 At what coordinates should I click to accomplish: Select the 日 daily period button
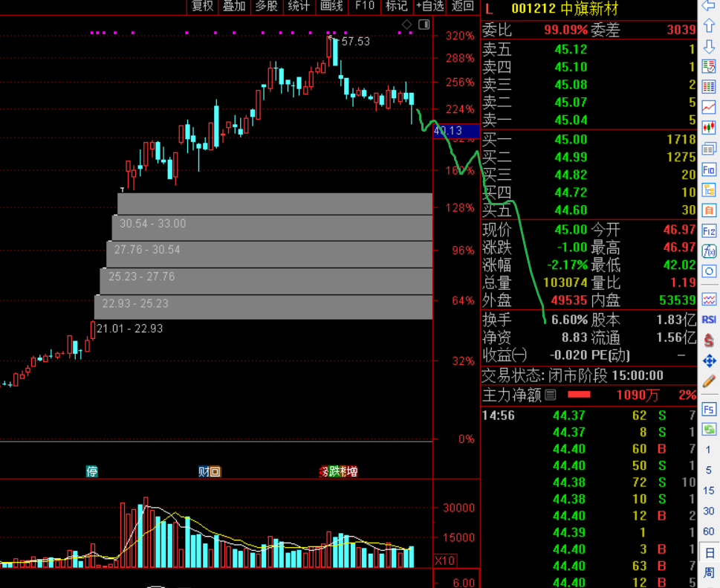(x=710, y=552)
